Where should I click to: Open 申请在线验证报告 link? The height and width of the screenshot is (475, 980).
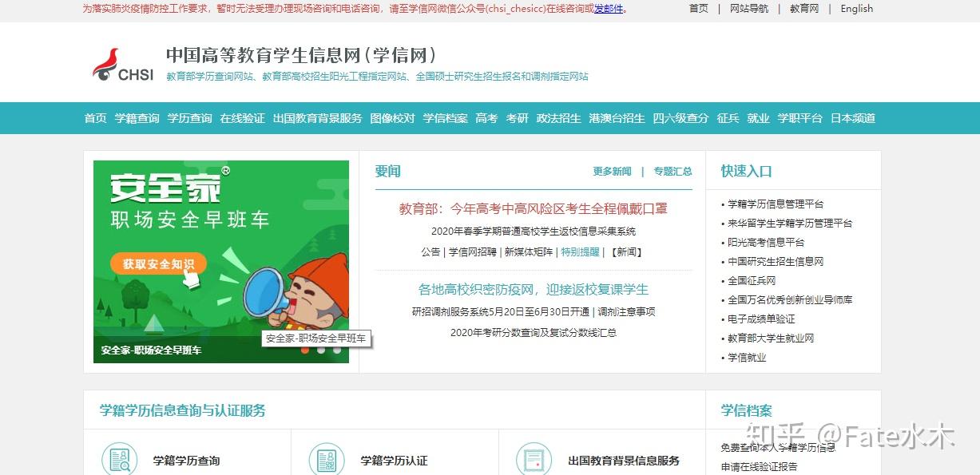759,467
